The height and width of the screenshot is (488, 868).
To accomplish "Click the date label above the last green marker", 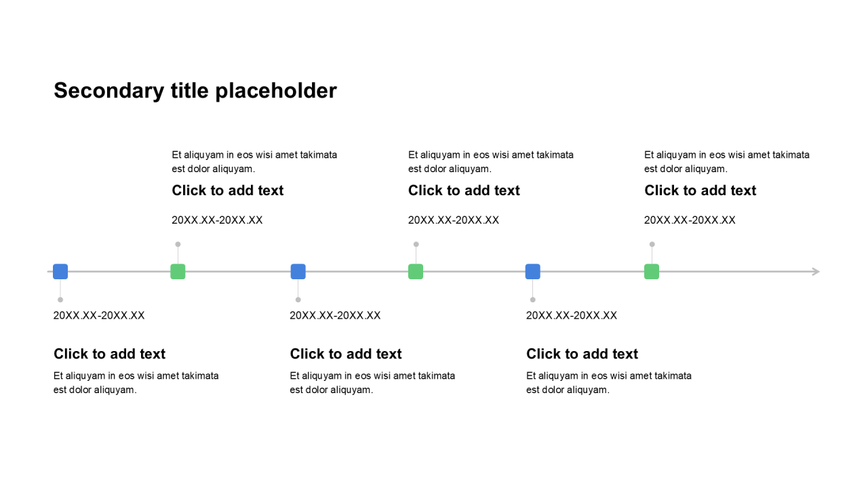I will click(690, 220).
